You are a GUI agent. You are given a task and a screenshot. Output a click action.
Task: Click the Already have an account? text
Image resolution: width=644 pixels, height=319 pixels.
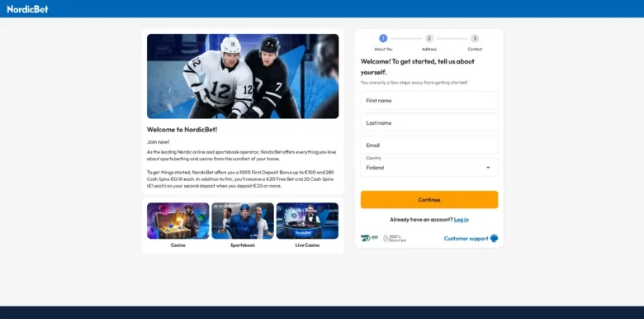pos(421,220)
